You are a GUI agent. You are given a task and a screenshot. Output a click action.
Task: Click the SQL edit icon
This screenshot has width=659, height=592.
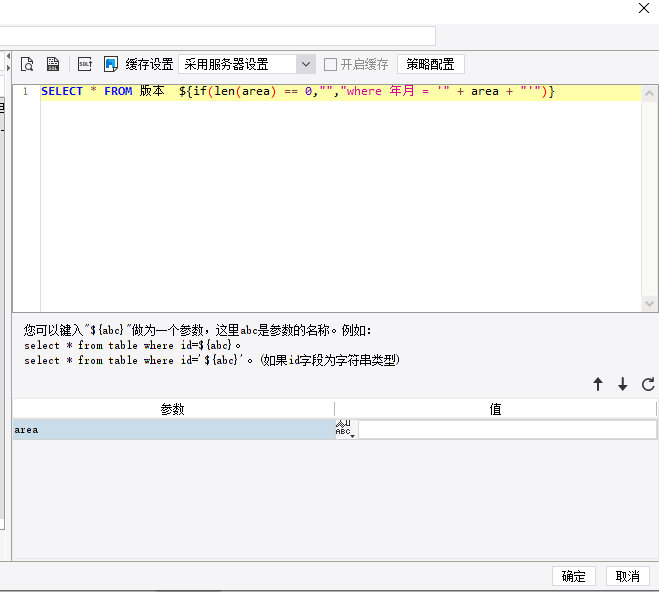tap(85, 64)
